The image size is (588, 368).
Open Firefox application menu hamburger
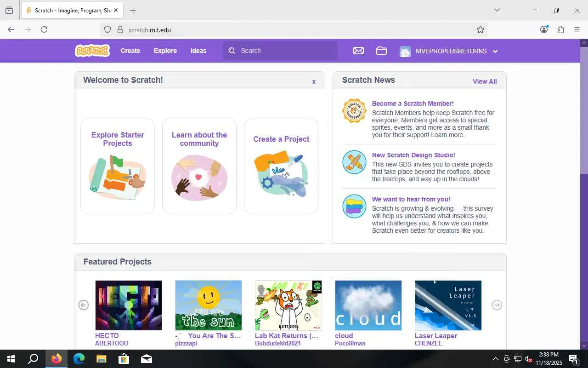coord(577,29)
